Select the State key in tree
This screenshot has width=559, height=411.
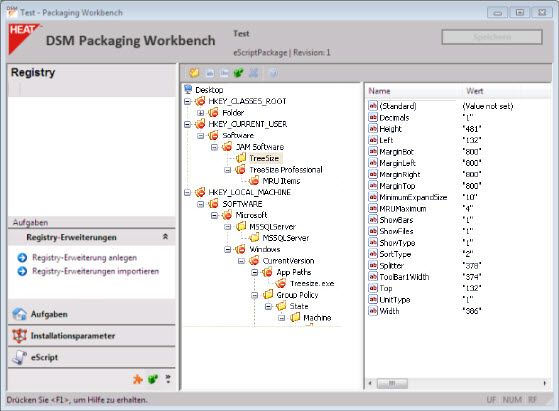299,306
